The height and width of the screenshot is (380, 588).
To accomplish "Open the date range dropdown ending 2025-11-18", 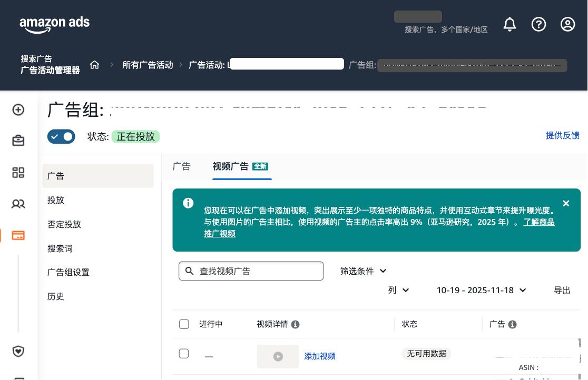I will [481, 290].
